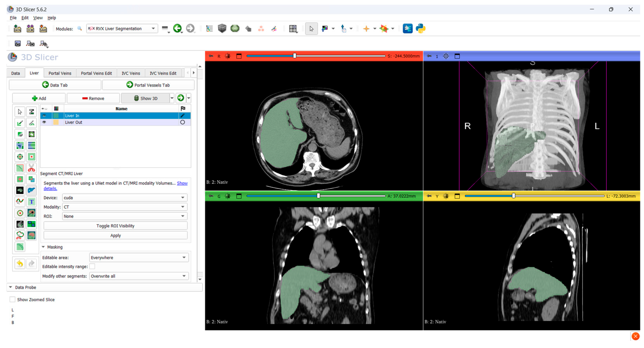The image size is (644, 348).
Task: Enable the Editable intensity range checkbox
Action: 92,267
